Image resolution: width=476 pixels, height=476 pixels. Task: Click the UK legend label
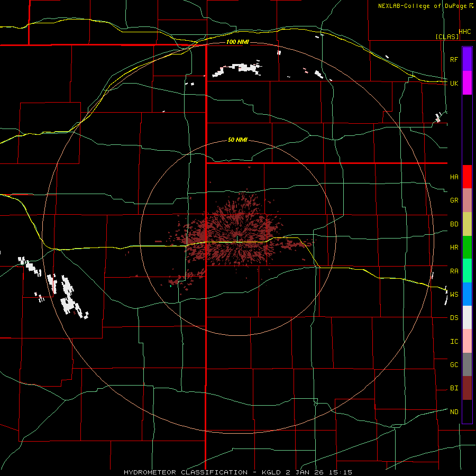coord(454,83)
